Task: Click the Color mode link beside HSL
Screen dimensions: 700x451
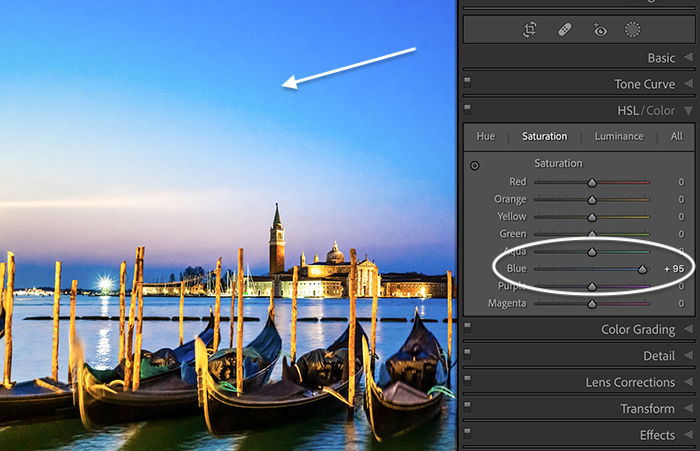Action: [661, 111]
